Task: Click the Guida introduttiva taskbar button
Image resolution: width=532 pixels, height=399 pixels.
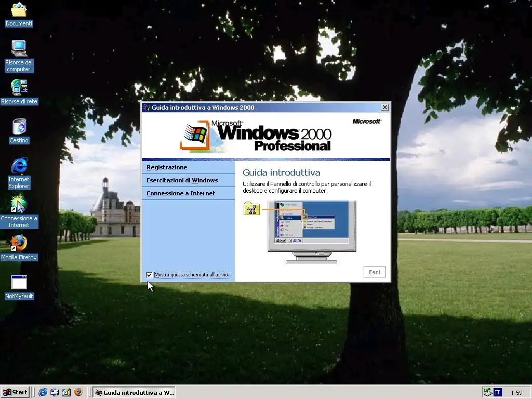Action: click(135, 393)
